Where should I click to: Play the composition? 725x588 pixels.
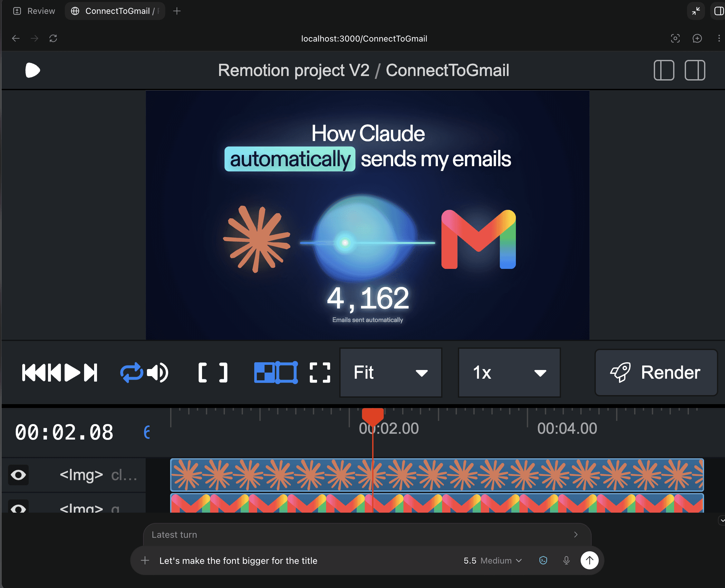72,373
